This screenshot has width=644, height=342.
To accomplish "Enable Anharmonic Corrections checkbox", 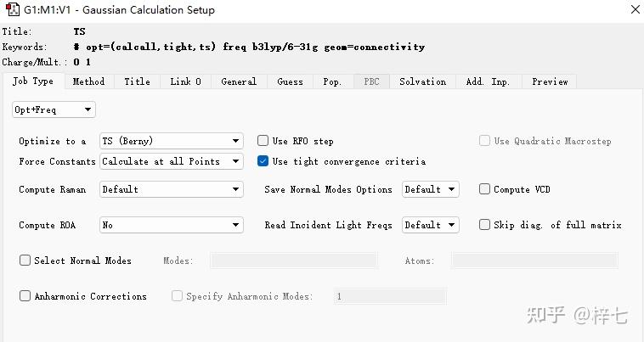I will tap(25, 296).
